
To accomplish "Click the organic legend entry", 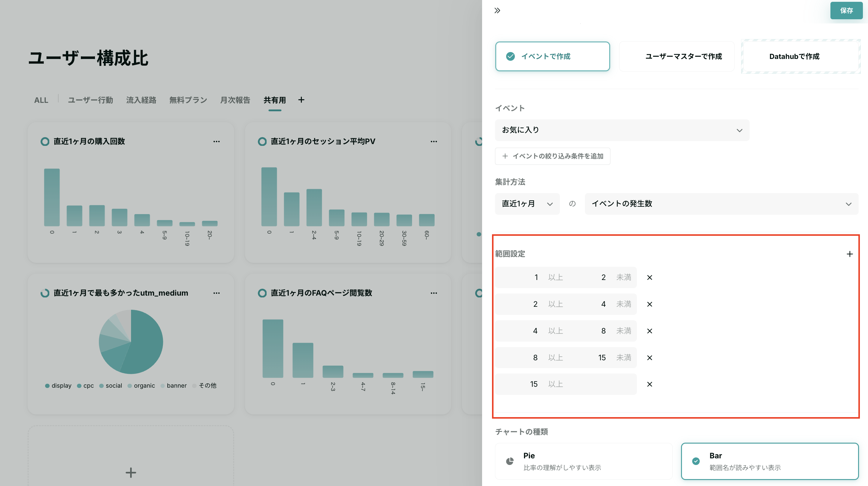I will pos(141,386).
